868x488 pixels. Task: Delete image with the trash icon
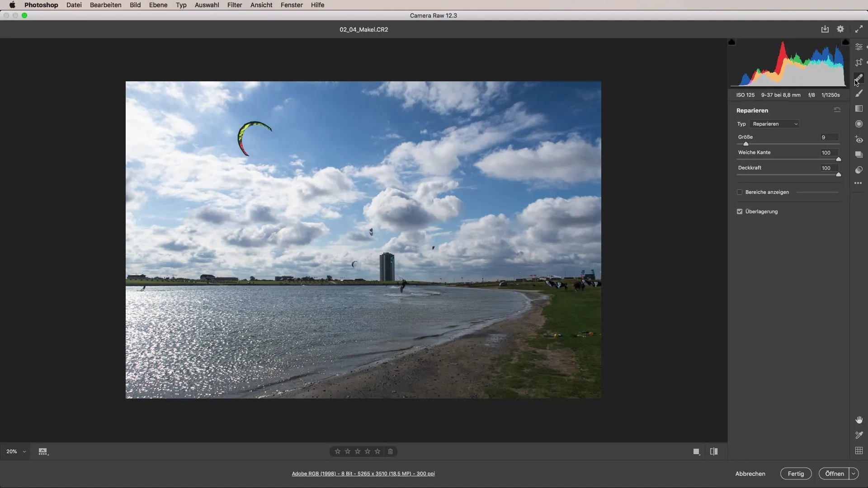coord(391,451)
